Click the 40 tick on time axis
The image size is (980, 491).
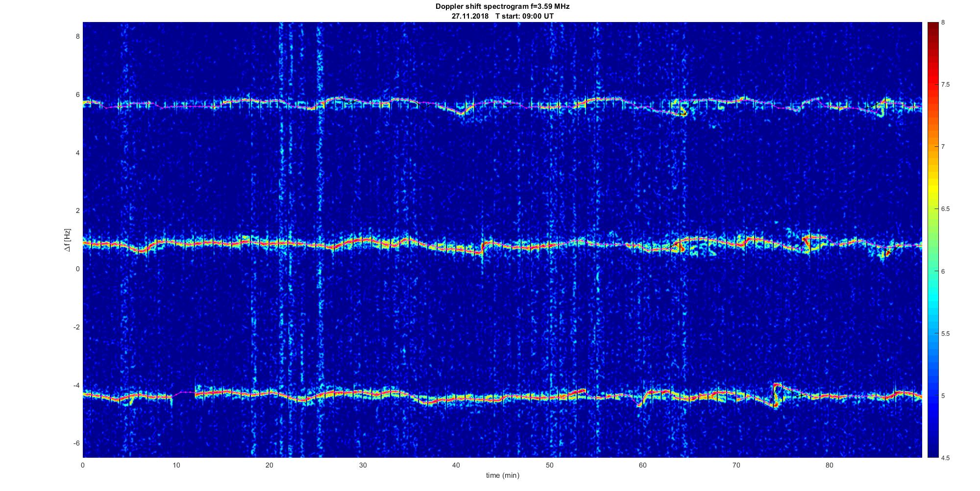pyautogui.click(x=456, y=465)
